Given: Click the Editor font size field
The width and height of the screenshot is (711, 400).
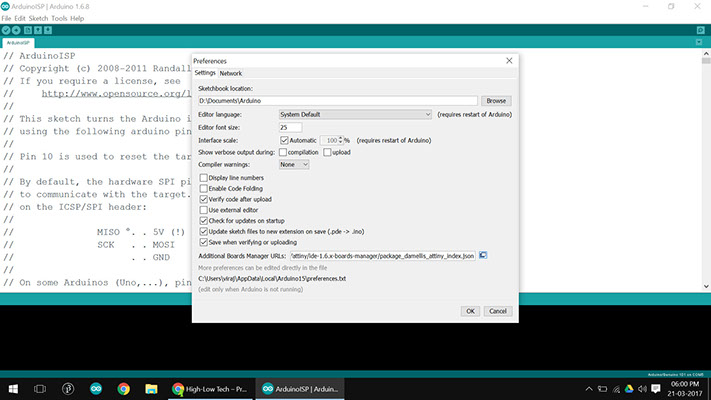Looking at the screenshot, I should [290, 128].
